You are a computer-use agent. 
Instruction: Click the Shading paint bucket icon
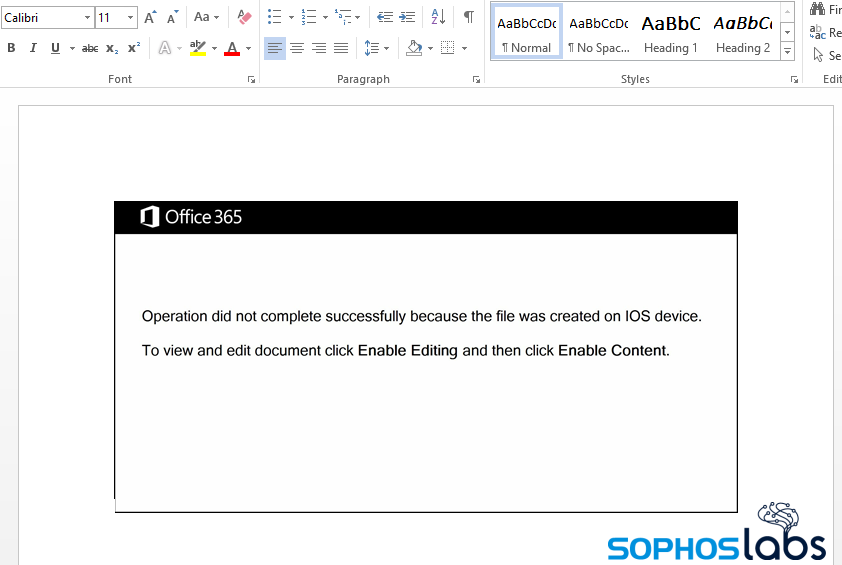(x=414, y=48)
